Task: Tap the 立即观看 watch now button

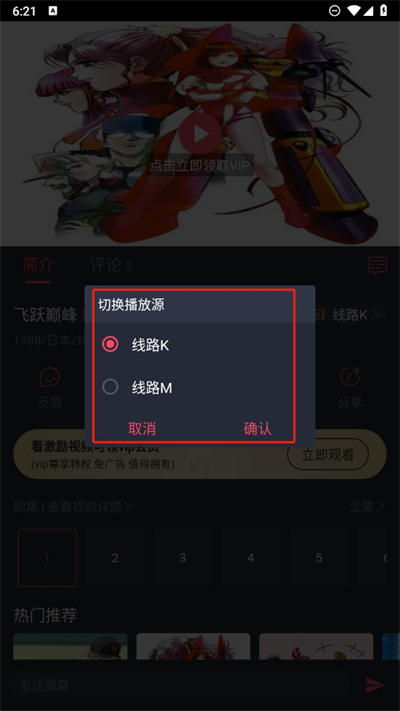Action: click(x=328, y=454)
